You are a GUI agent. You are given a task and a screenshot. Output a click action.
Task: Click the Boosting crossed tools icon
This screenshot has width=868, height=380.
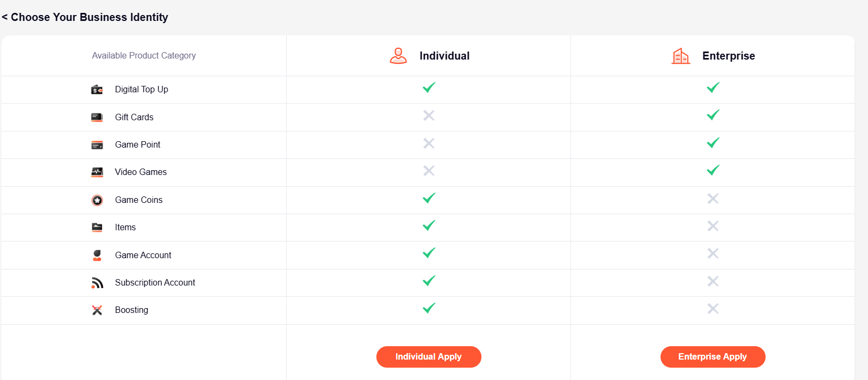coord(97,310)
